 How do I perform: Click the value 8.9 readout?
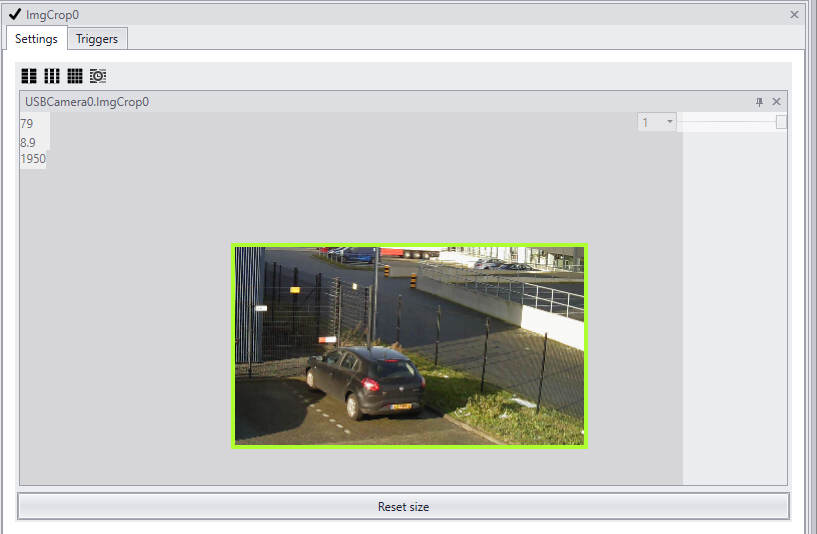28,142
